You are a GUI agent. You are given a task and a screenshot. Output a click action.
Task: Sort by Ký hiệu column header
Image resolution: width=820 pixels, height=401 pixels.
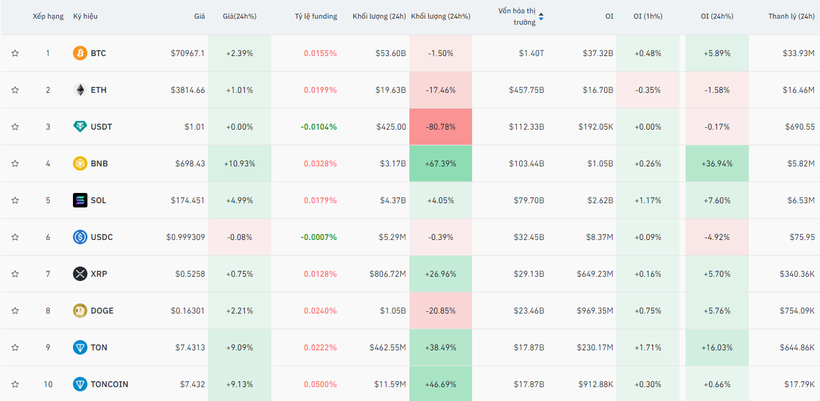[85, 17]
